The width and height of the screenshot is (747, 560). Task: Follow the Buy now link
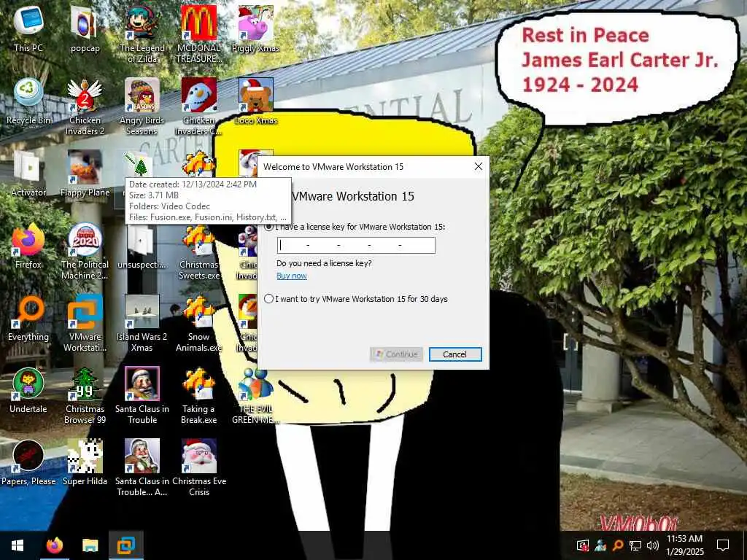coord(292,276)
